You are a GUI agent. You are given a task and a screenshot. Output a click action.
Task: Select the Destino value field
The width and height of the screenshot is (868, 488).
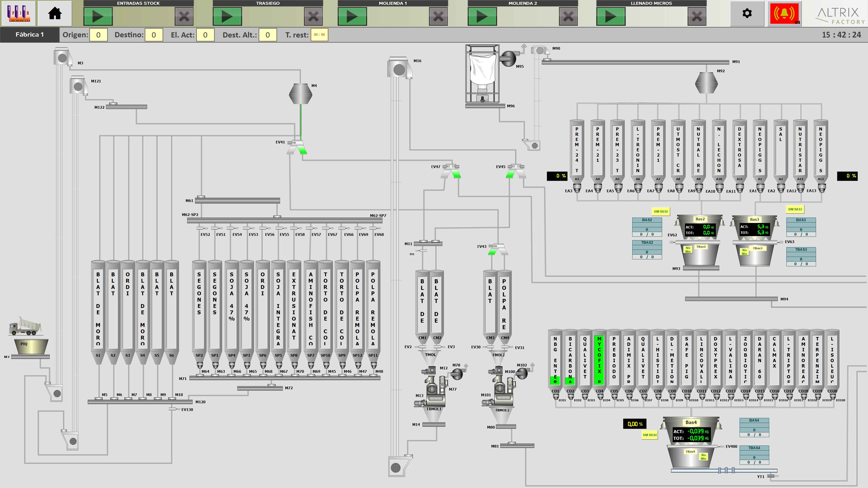pyautogui.click(x=154, y=35)
